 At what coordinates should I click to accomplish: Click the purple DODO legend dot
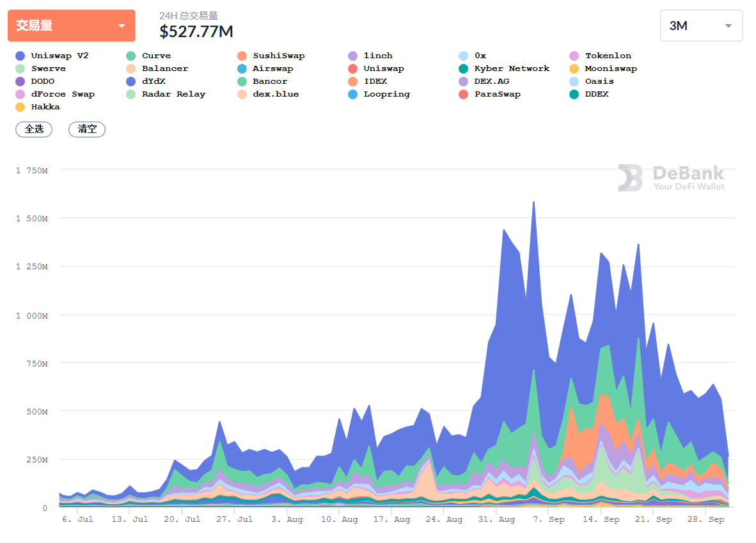tap(20, 81)
